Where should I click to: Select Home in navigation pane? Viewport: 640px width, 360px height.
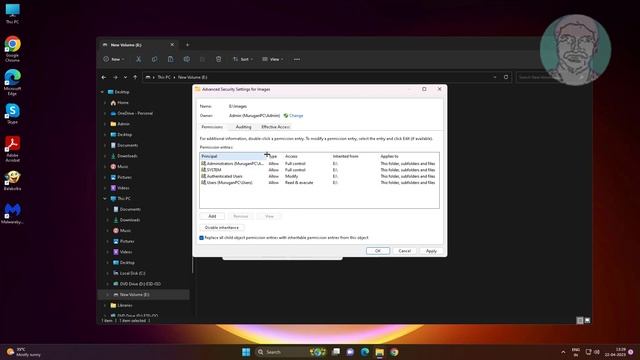122,103
